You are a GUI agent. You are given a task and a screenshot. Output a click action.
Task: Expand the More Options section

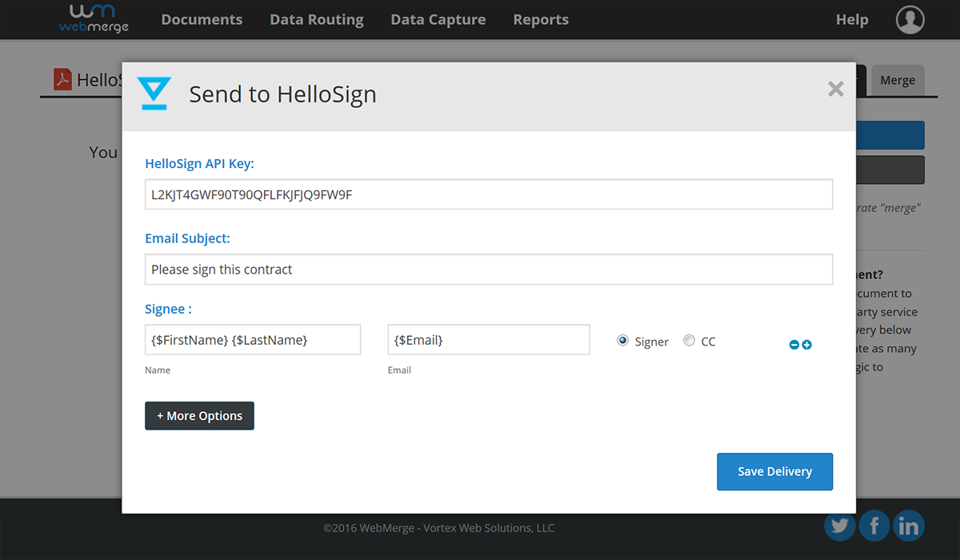[x=199, y=416]
